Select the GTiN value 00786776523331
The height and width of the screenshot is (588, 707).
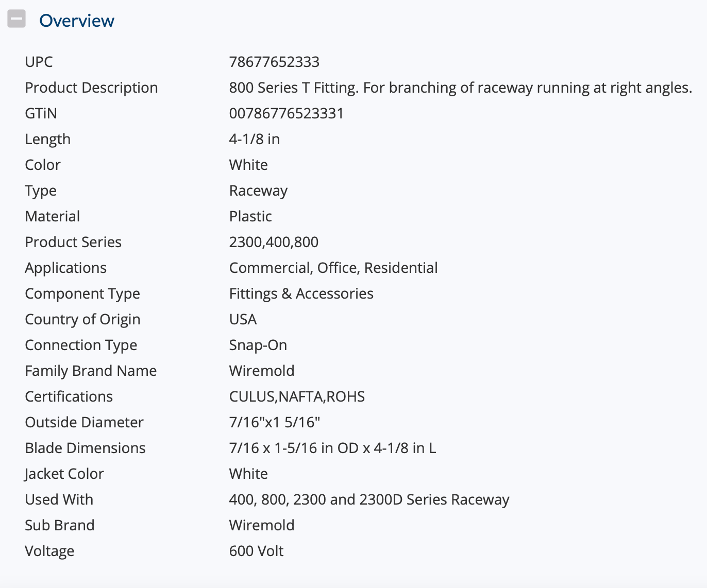[x=286, y=113]
